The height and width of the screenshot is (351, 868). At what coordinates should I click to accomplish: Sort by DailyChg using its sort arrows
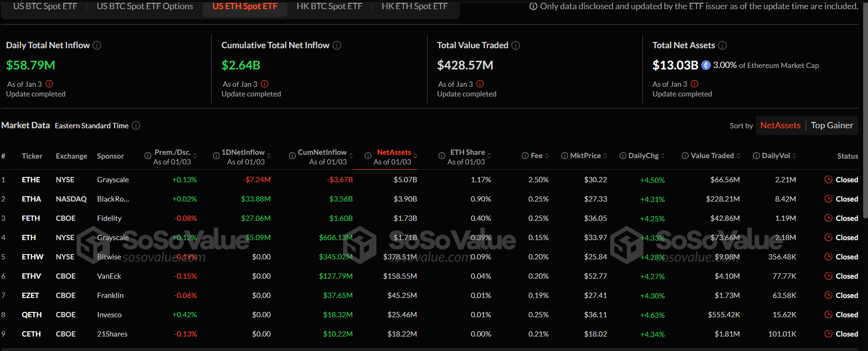coord(663,156)
